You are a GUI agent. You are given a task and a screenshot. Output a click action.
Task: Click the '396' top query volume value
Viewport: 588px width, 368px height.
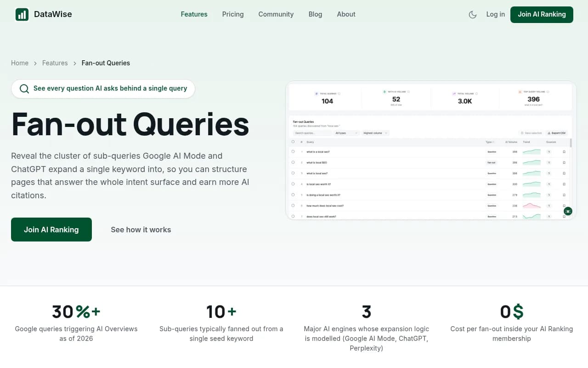click(x=534, y=99)
